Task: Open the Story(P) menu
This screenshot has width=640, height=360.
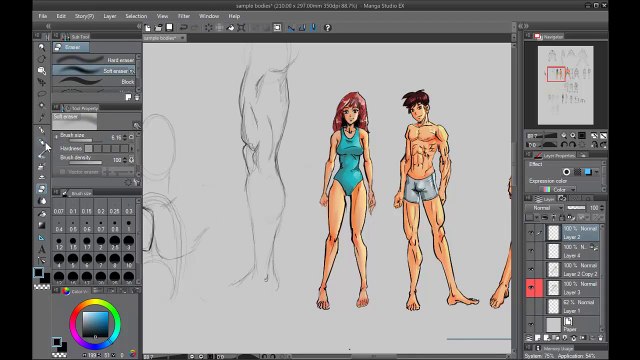Action: [84, 16]
